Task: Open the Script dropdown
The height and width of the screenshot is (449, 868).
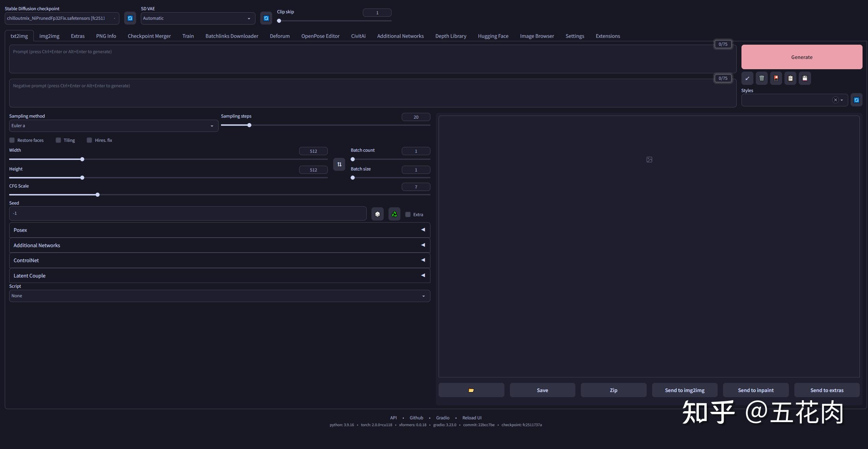Action: pos(219,296)
